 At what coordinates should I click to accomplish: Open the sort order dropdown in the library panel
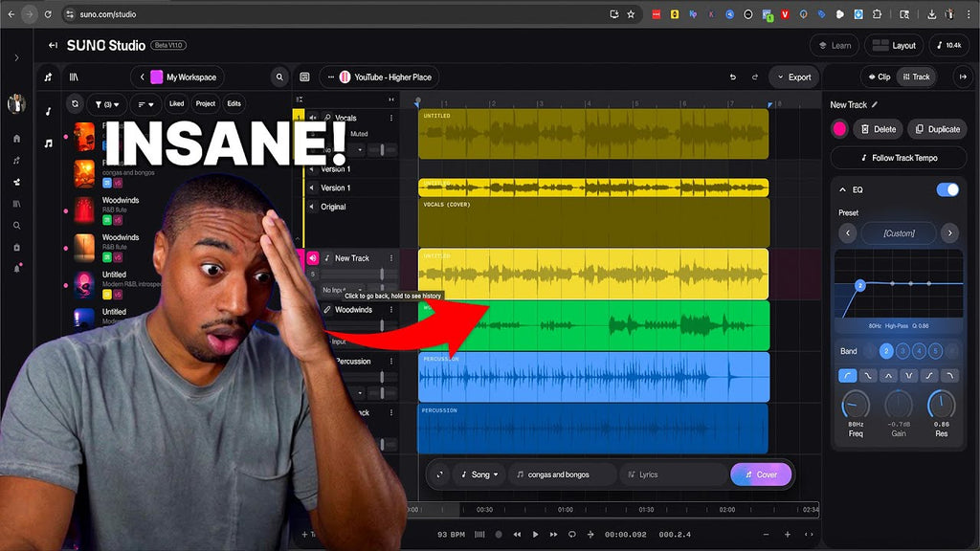click(x=144, y=103)
